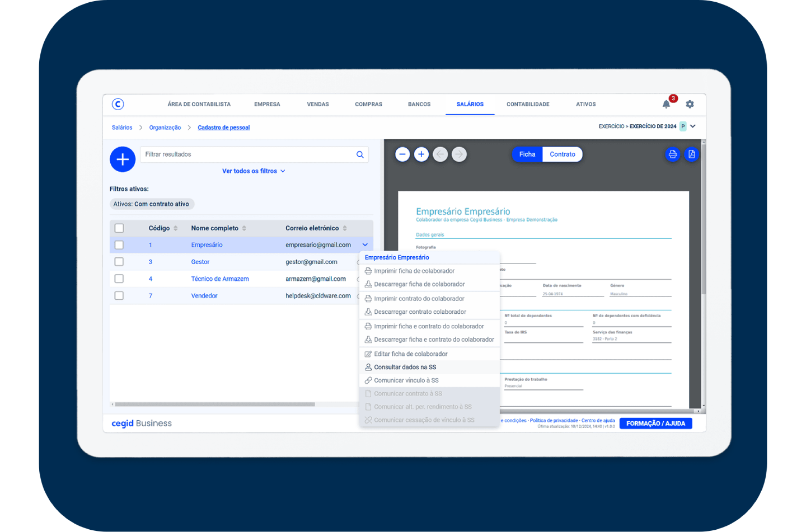Click the horizontal scrollbar under the employee table
The image size is (806, 532).
pos(215,404)
